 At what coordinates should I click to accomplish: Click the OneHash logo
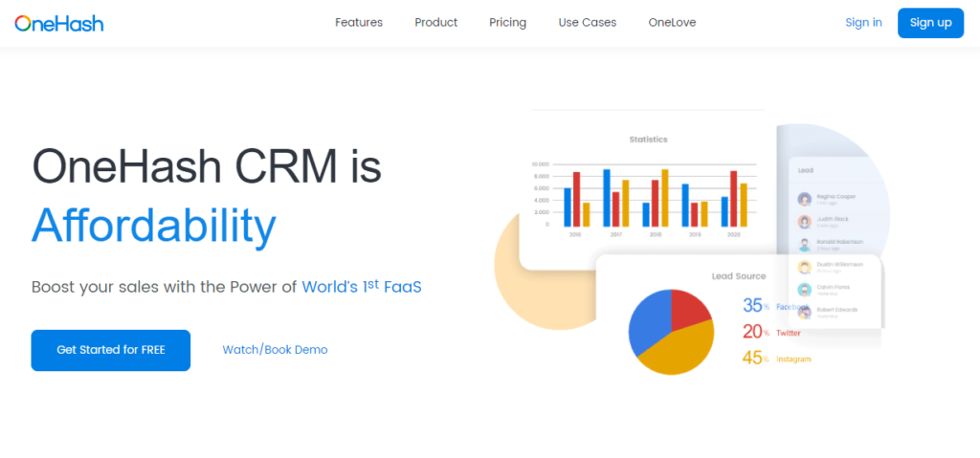coord(59,23)
